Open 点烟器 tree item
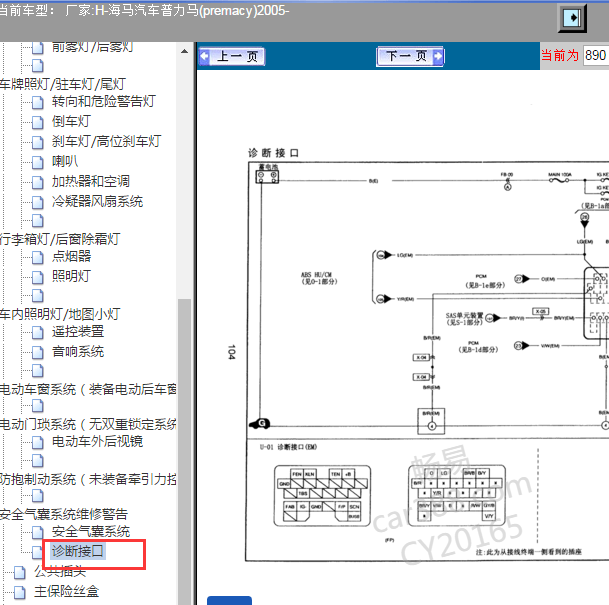Image resolution: width=609 pixels, height=605 pixels. coord(71,256)
